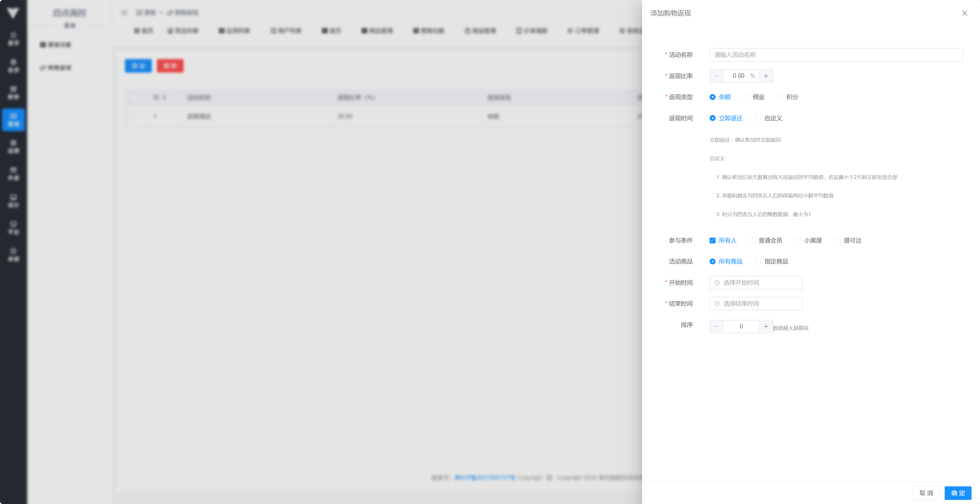Uncheck the 所有人 participation checkbox
This screenshot has height=504, width=980.
pyautogui.click(x=712, y=241)
